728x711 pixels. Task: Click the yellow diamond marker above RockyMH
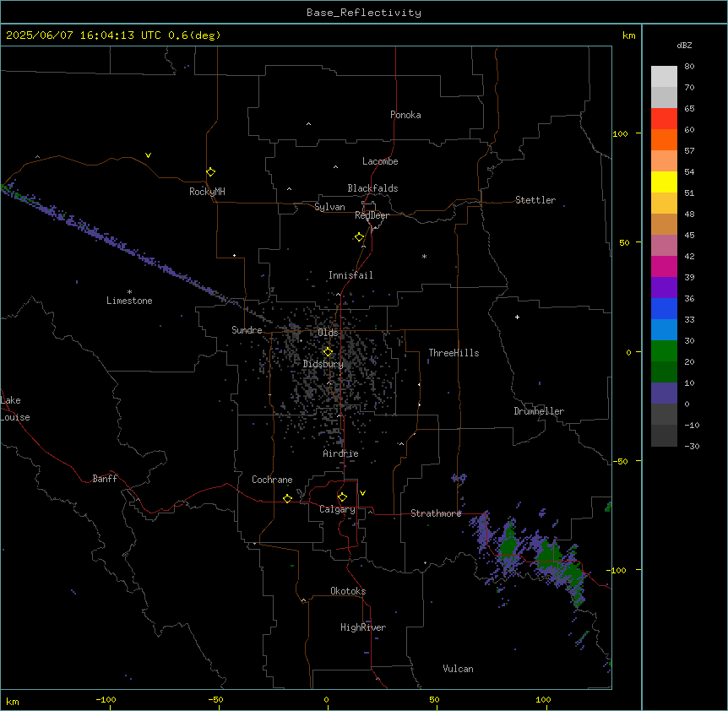pyautogui.click(x=210, y=171)
